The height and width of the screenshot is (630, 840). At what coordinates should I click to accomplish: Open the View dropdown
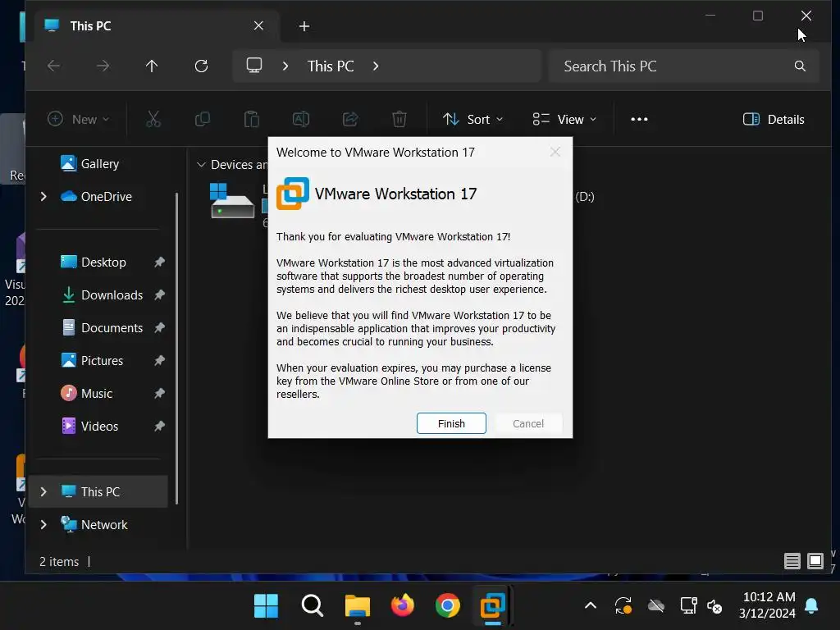point(564,119)
